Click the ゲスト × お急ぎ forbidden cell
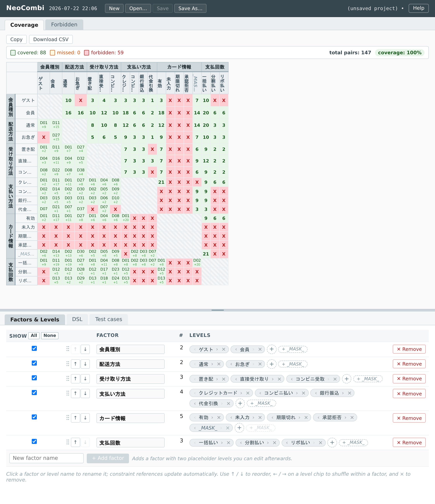 (81, 100)
